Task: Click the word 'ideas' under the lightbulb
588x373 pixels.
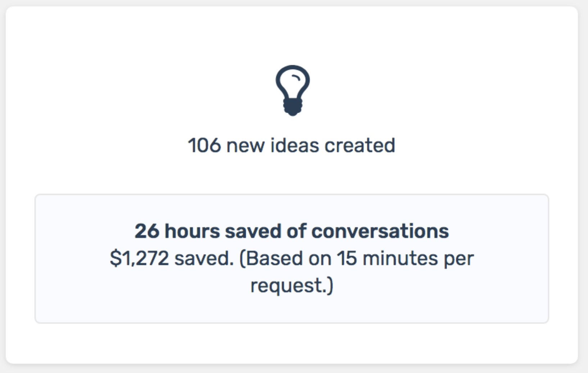Action: [295, 145]
